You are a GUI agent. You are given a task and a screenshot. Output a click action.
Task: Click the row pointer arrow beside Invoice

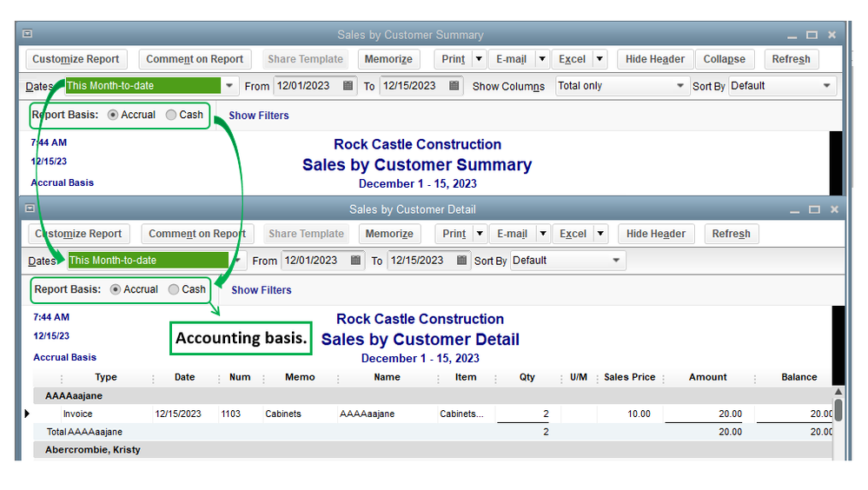(x=27, y=414)
